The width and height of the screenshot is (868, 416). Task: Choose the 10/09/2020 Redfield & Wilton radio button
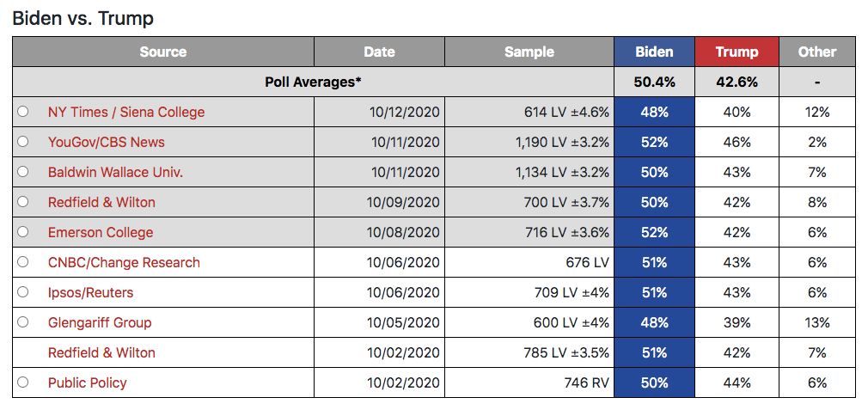pyautogui.click(x=22, y=202)
